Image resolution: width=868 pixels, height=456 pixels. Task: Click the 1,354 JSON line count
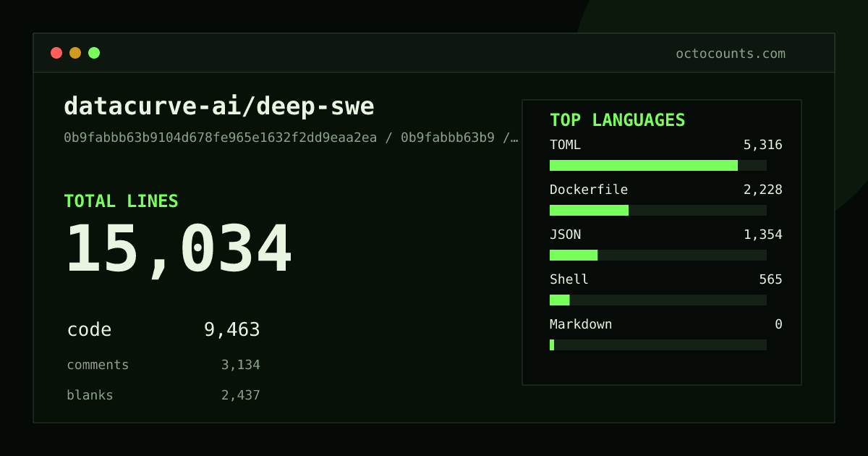click(763, 235)
